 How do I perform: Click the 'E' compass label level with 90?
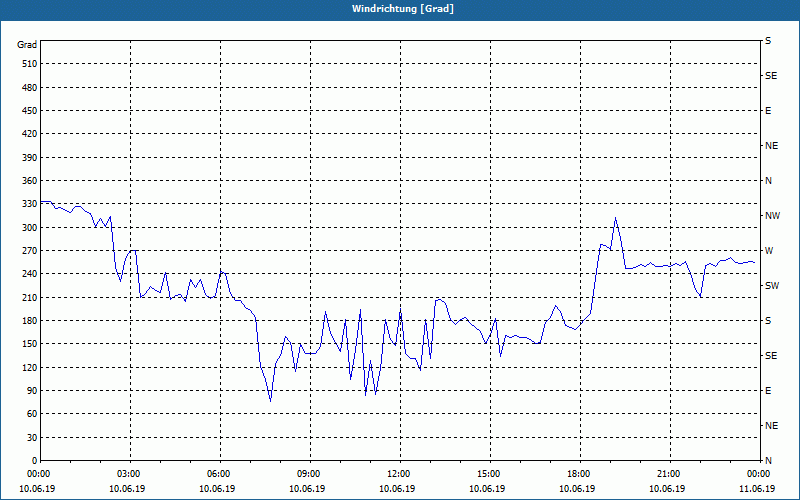(768, 391)
